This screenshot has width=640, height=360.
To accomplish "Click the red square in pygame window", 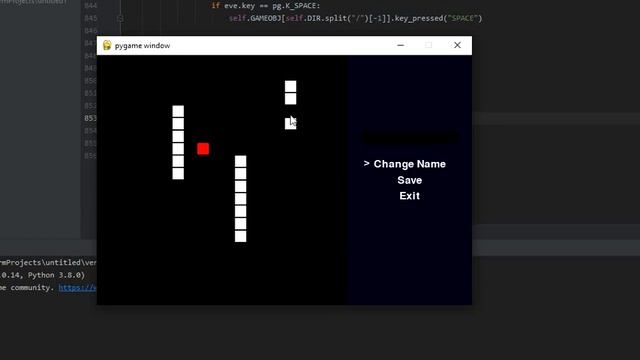I will click(203, 149).
